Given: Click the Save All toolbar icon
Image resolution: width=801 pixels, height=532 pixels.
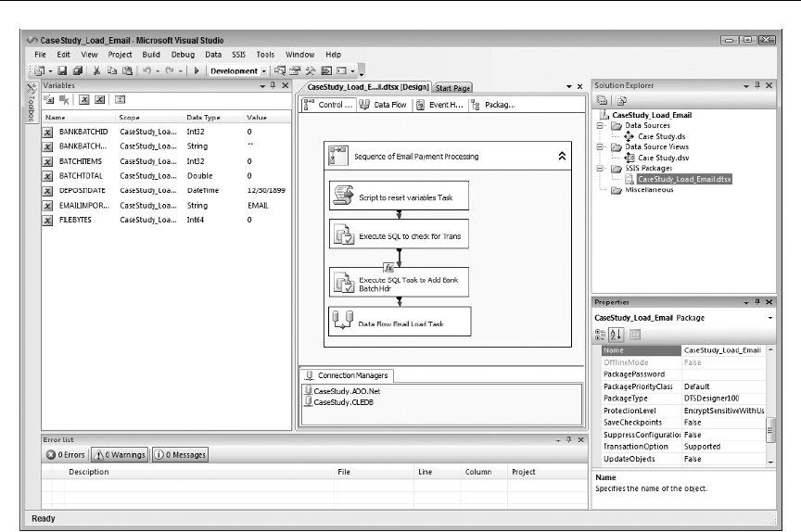Looking at the screenshot, I should pos(78,71).
